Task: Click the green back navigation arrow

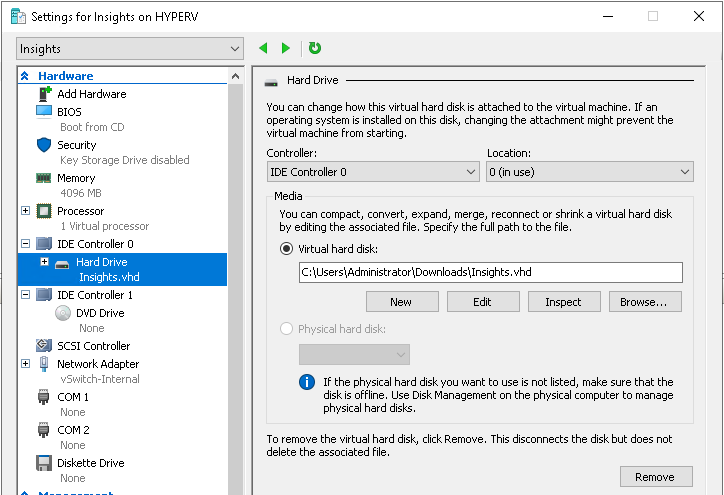Action: (264, 48)
